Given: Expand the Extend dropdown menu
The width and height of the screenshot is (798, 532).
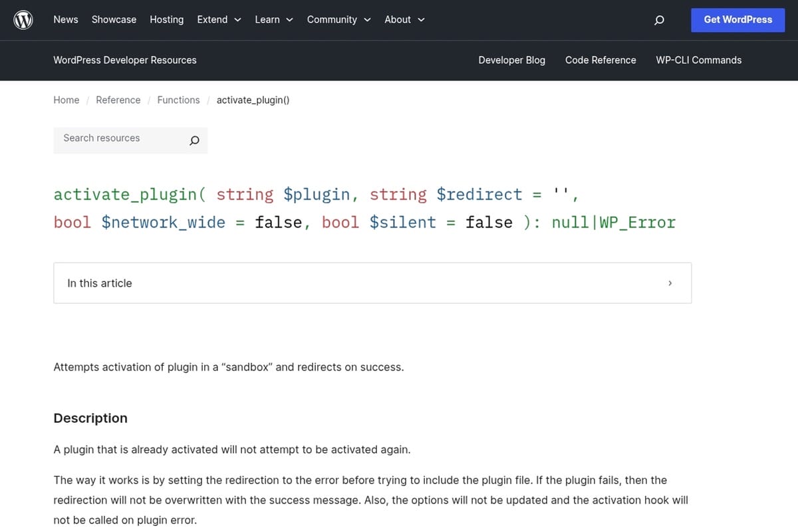Looking at the screenshot, I should tap(219, 19).
